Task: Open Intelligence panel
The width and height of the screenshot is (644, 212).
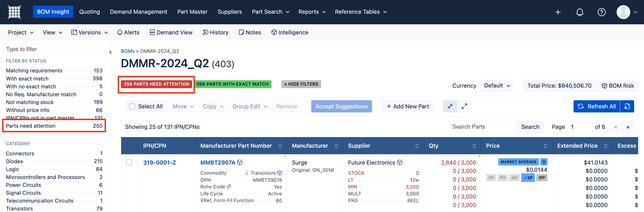Action: pyautogui.click(x=290, y=32)
